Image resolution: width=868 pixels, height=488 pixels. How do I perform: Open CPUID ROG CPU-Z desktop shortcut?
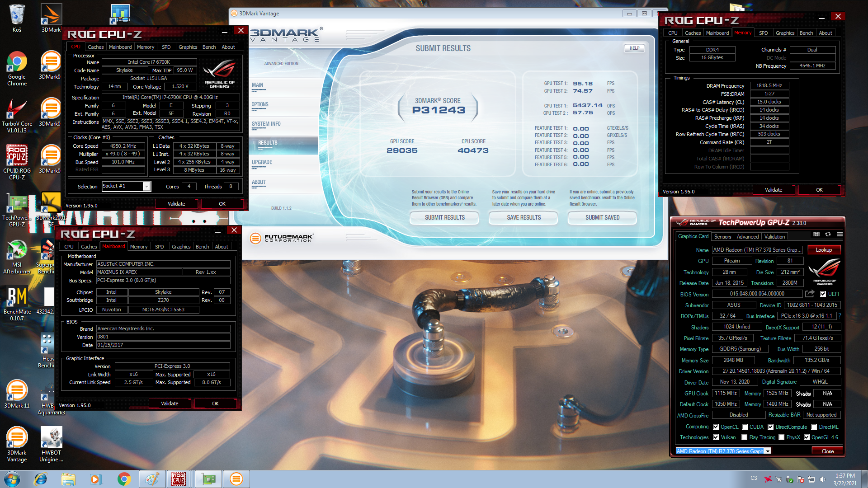click(x=17, y=163)
